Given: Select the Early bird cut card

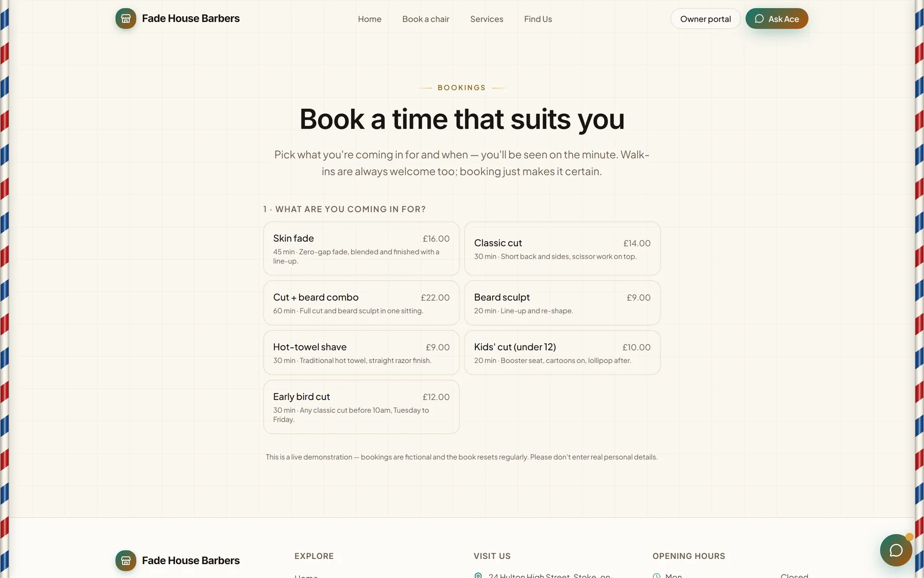Looking at the screenshot, I should 362,407.
